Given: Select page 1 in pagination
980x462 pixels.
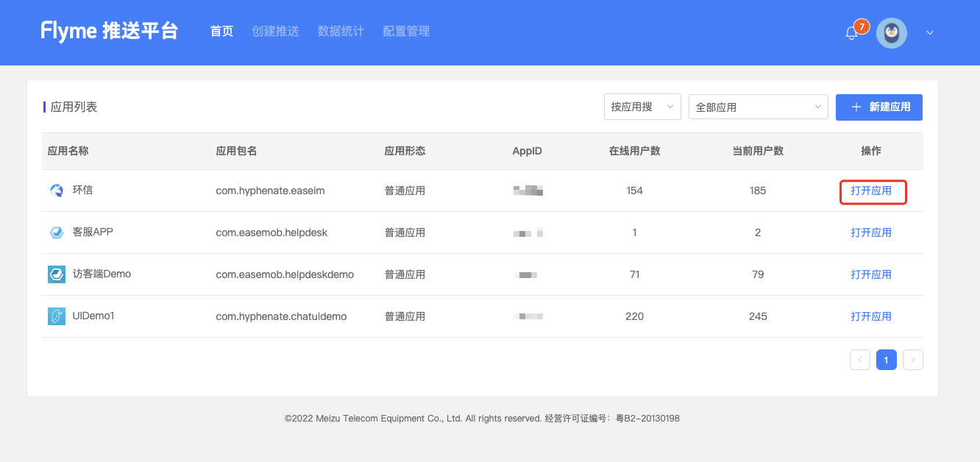Looking at the screenshot, I should (x=887, y=360).
